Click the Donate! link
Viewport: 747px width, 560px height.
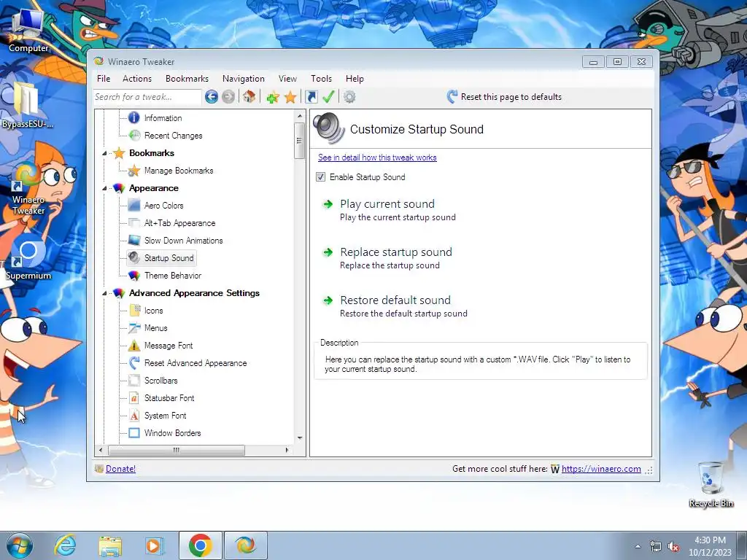120,469
